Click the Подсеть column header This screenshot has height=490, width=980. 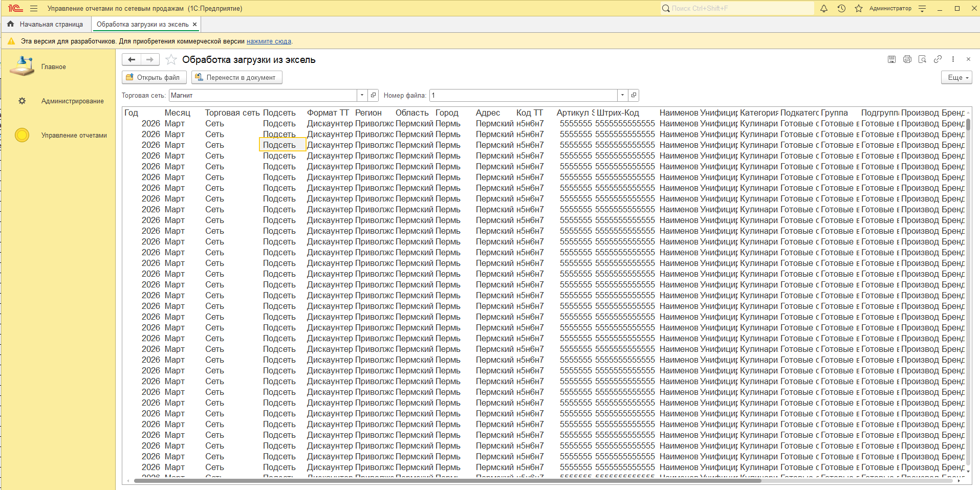point(279,113)
